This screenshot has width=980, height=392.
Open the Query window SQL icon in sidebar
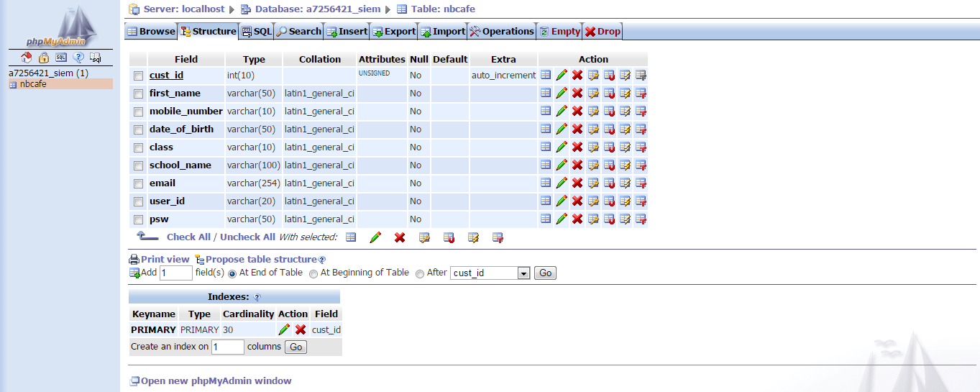click(61, 58)
